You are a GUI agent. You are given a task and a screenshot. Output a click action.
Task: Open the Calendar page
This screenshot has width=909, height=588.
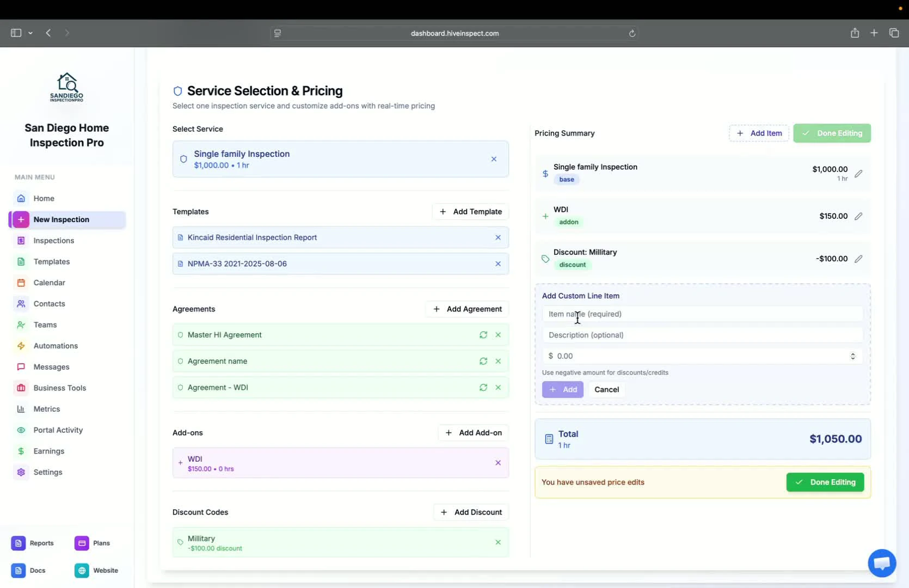pos(49,283)
